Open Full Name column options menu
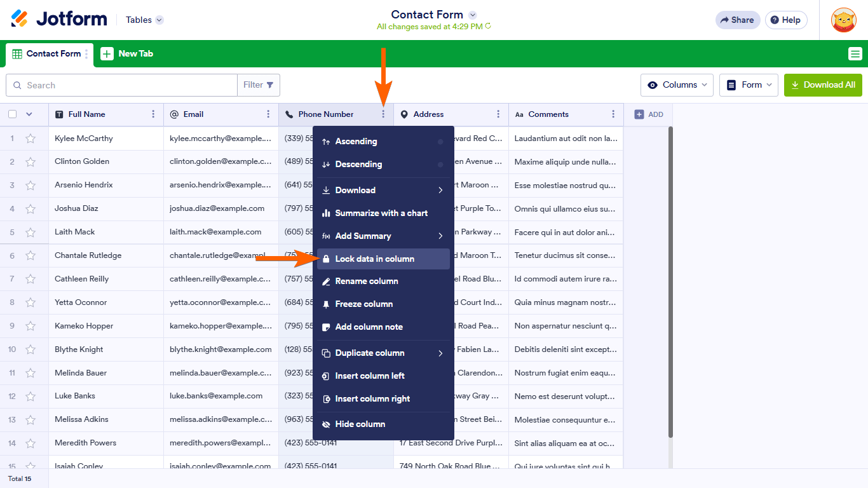Viewport: 868px width, 488px height. 153,114
